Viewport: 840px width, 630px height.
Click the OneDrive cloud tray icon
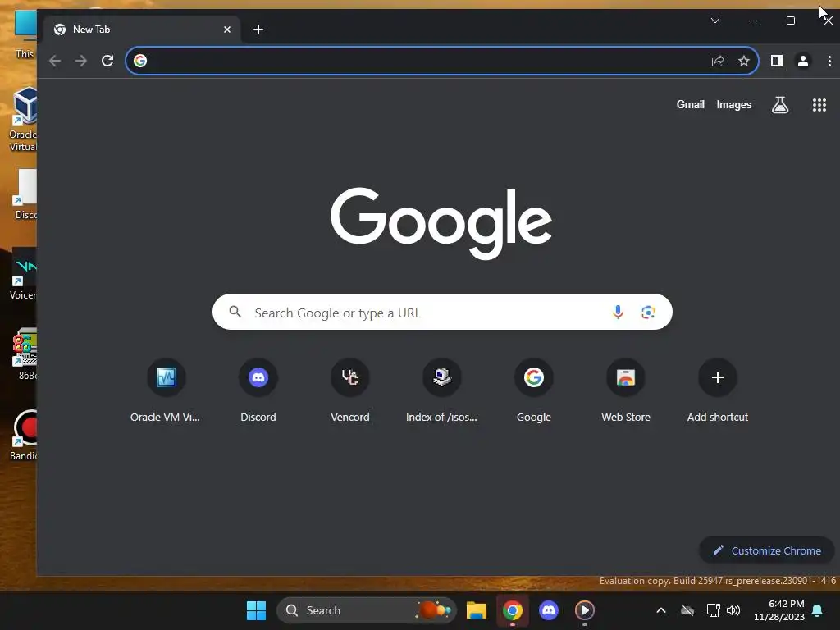tap(687, 610)
